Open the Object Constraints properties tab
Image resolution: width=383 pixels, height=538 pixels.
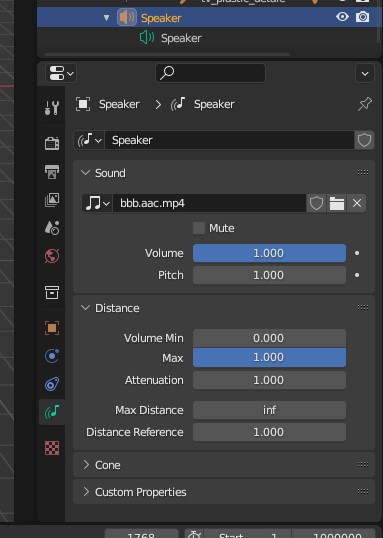[52, 384]
